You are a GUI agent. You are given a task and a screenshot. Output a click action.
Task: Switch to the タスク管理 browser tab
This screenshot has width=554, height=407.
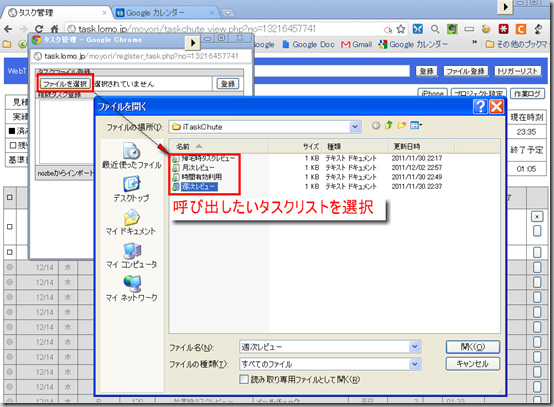[57, 13]
